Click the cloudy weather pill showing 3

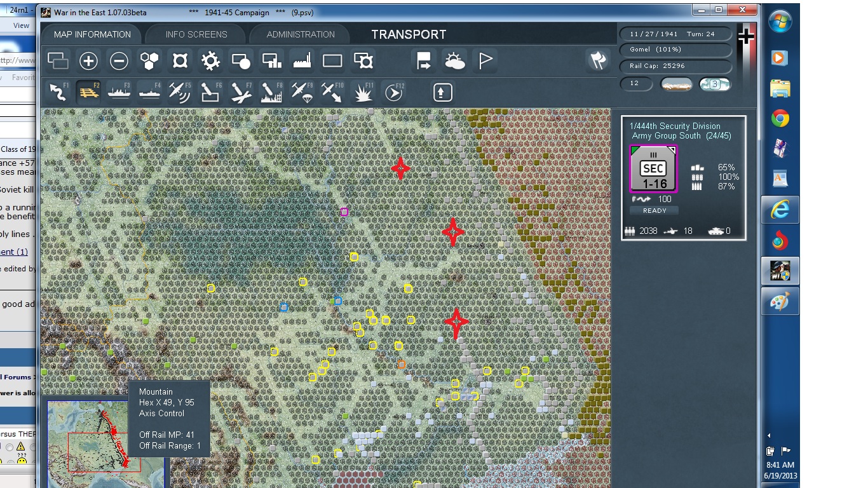[x=714, y=84]
